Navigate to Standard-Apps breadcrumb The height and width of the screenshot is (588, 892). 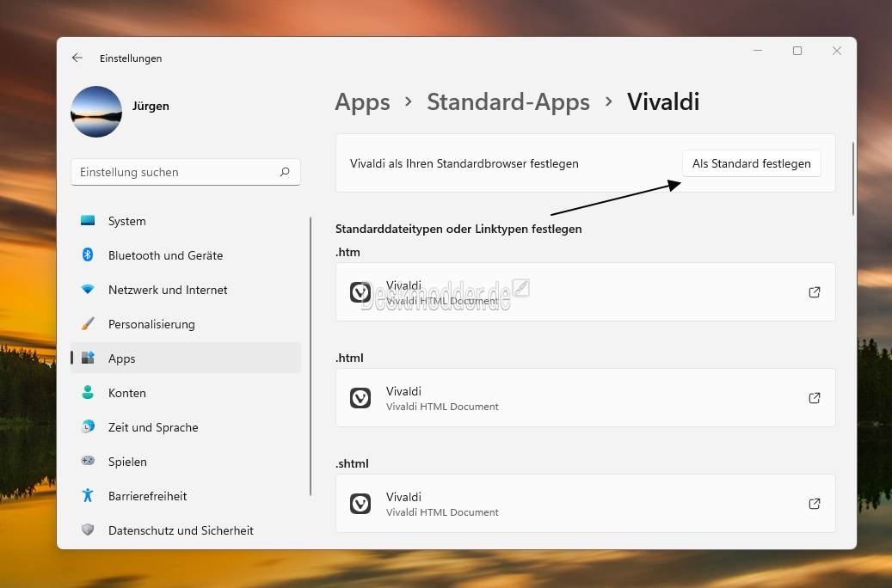(508, 102)
